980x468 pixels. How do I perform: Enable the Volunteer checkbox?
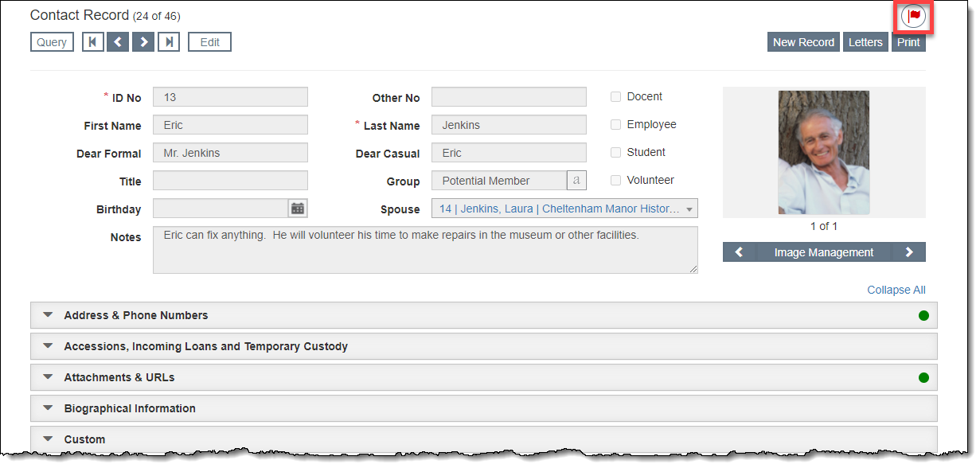coord(615,181)
